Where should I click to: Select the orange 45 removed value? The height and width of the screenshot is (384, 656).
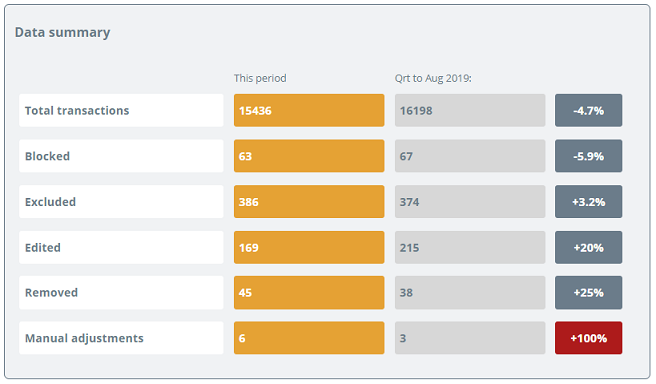pyautogui.click(x=309, y=293)
